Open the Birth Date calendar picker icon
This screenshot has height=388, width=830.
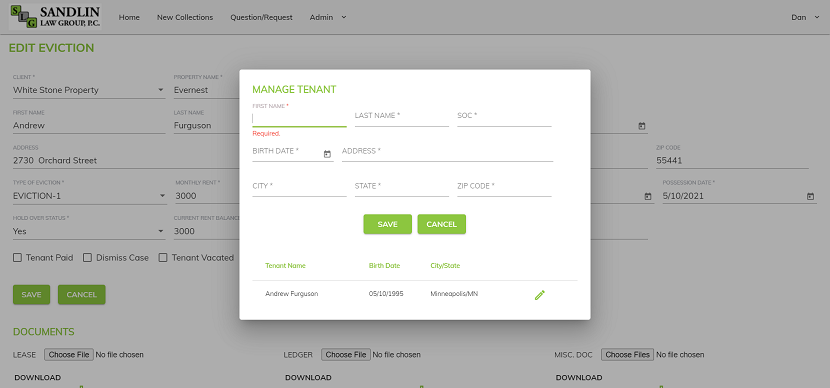327,154
